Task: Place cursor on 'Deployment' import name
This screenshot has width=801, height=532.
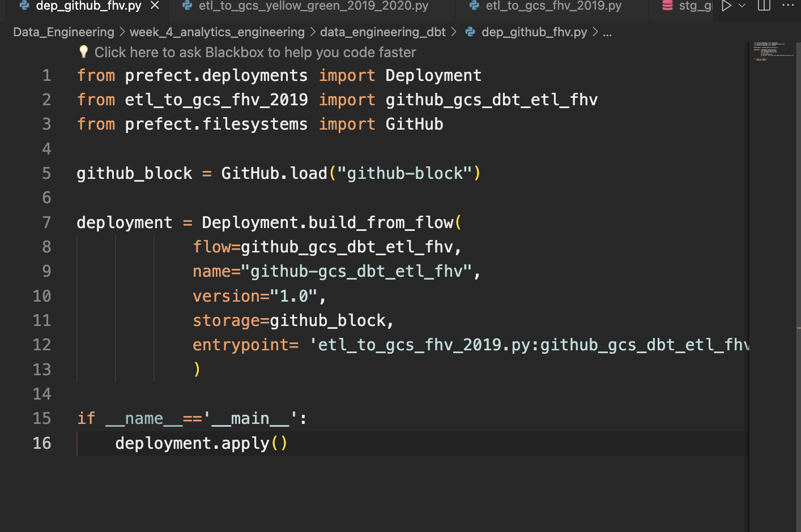Action: 433,75
